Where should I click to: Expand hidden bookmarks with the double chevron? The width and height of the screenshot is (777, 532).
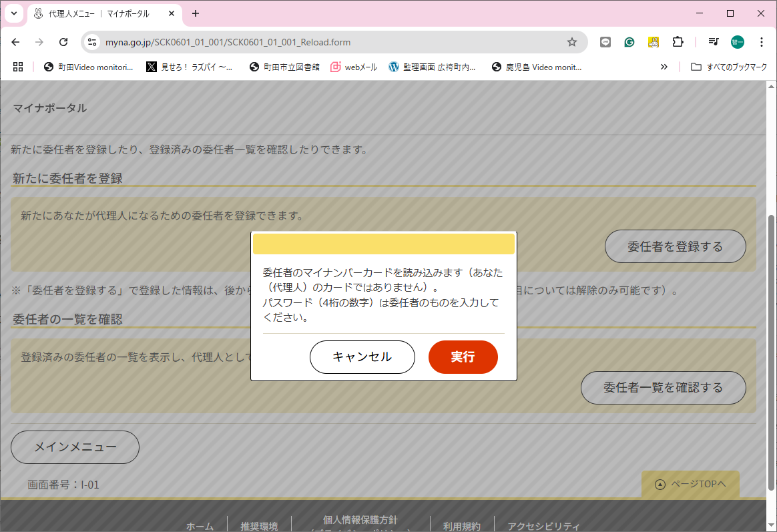coord(664,67)
